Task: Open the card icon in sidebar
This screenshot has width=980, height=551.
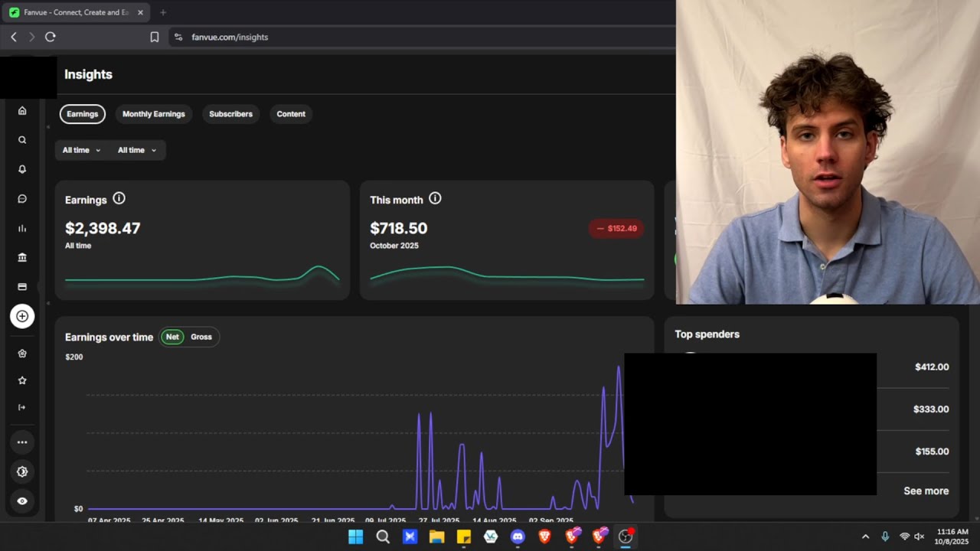Action: coord(22,287)
